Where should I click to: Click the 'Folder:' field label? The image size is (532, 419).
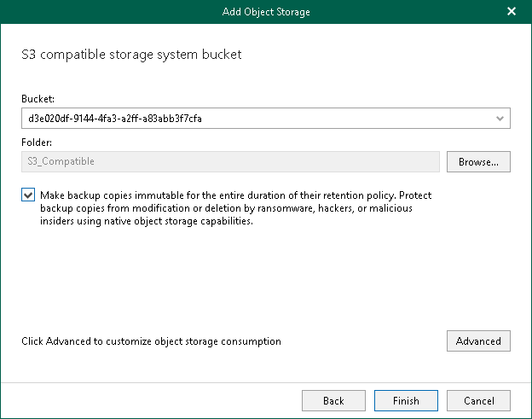(x=35, y=143)
